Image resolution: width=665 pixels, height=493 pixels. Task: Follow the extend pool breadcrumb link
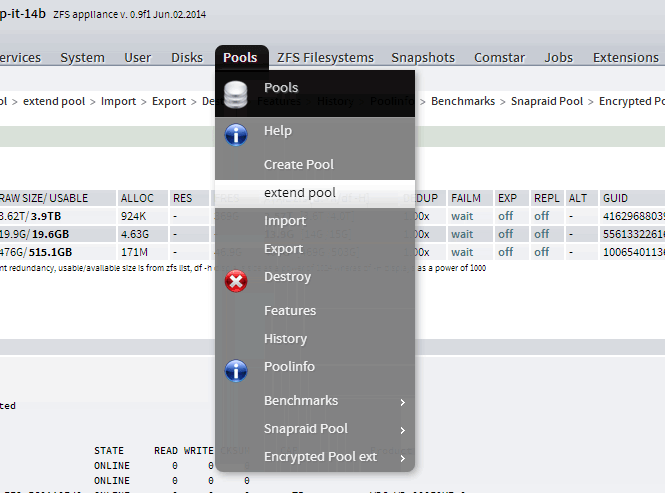point(54,101)
